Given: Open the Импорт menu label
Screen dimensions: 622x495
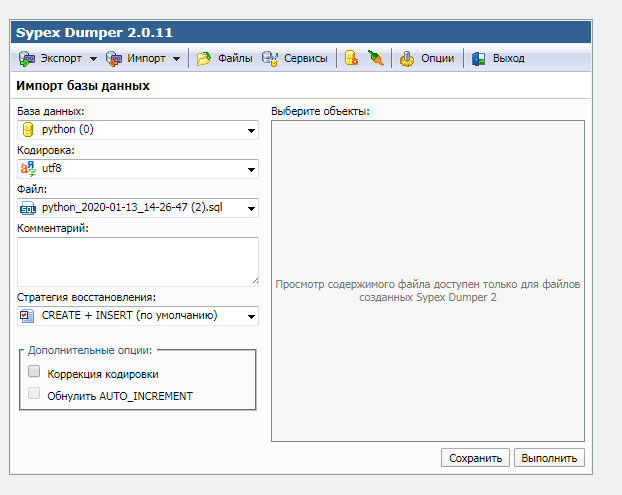Looking at the screenshot, I should click(146, 58).
